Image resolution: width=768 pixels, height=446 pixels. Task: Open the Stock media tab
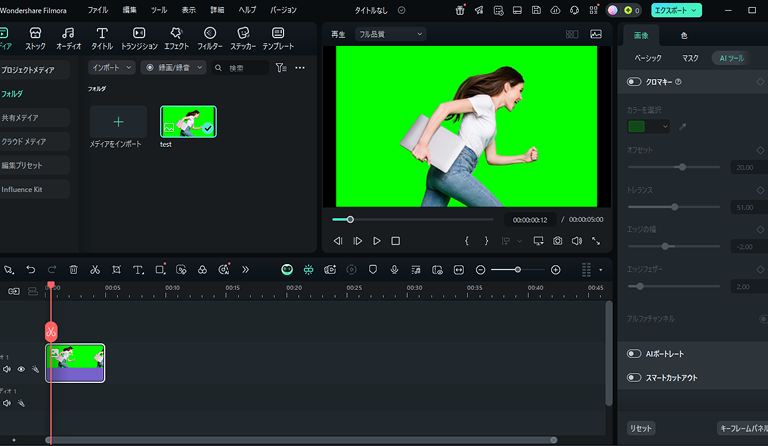pyautogui.click(x=35, y=39)
